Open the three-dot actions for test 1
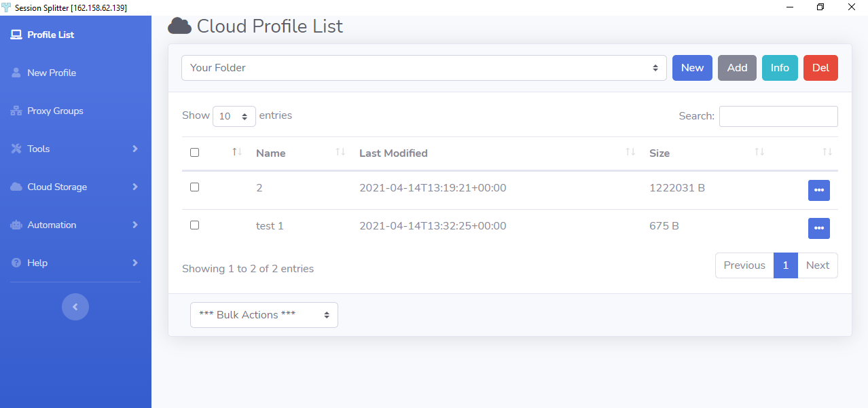868x408 pixels. pos(819,228)
